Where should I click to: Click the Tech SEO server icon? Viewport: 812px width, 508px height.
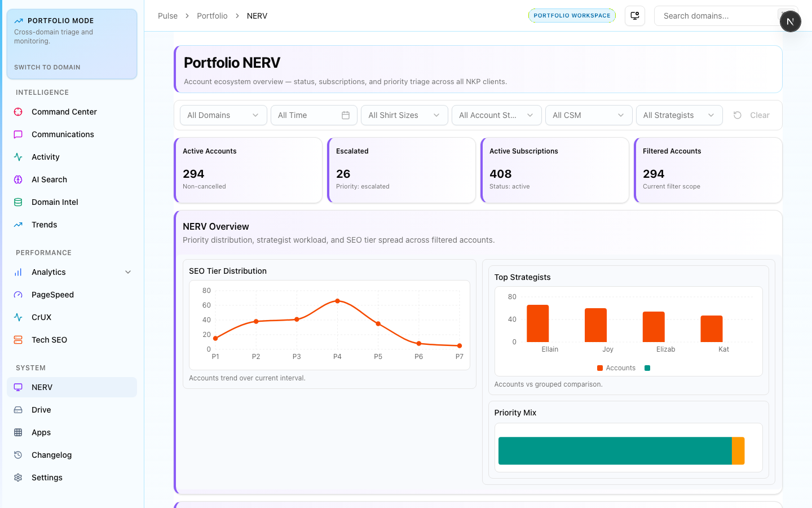(18, 340)
